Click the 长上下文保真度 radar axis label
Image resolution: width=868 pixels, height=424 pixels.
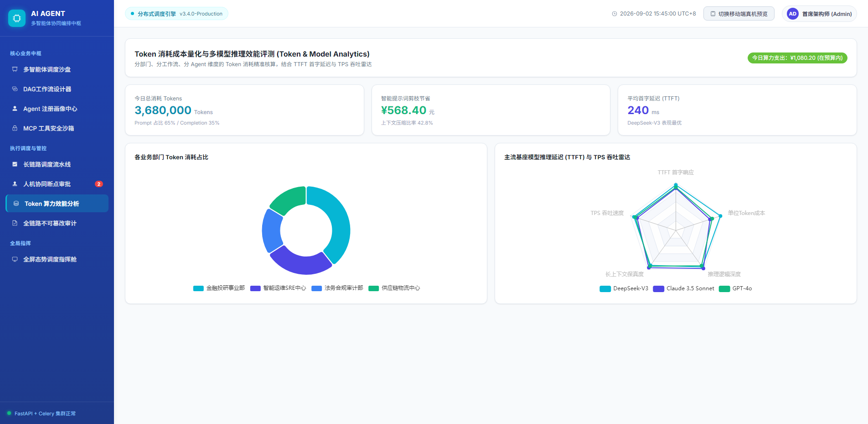coord(625,274)
